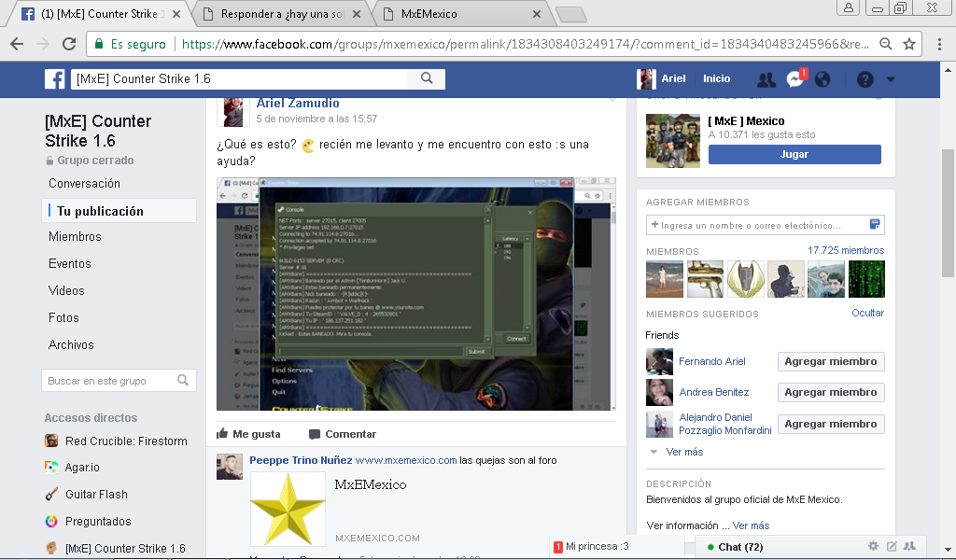The height and width of the screenshot is (560, 956).
Task: Open the posted console screenshot image
Action: pos(415,294)
